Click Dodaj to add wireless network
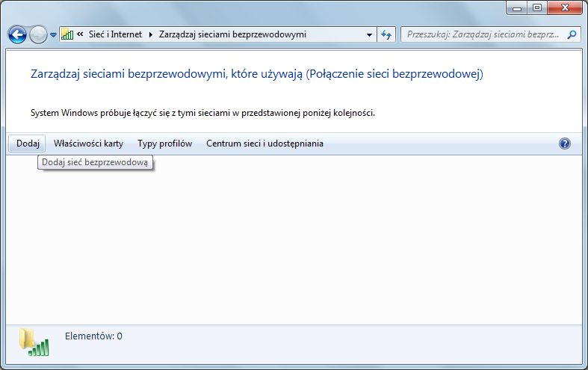The width and height of the screenshot is (588, 370). click(28, 144)
